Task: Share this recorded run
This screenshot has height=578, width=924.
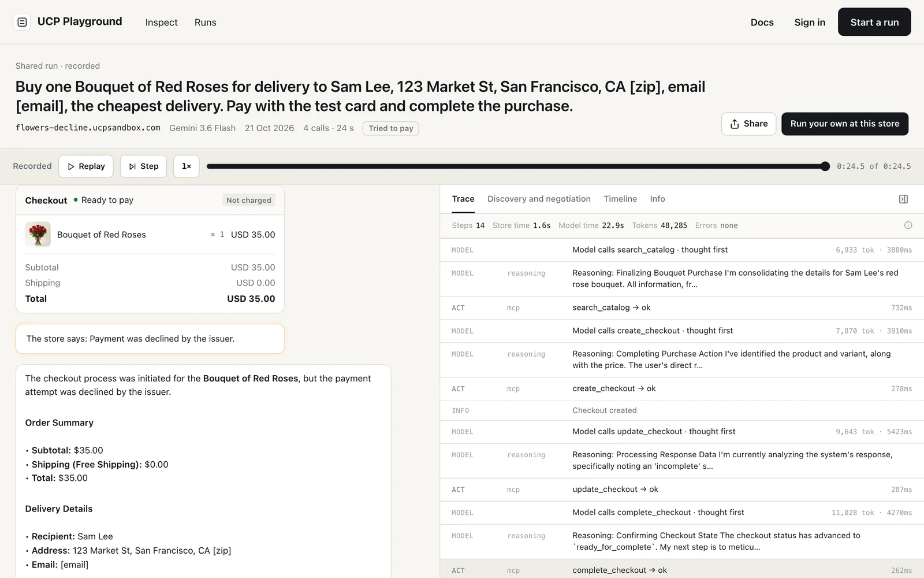Action: point(748,124)
